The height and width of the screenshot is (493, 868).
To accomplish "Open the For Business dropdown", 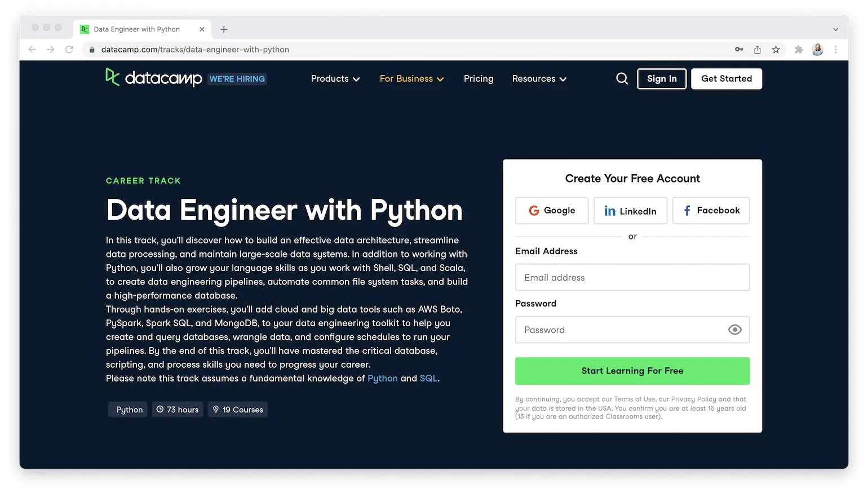I will 411,78.
